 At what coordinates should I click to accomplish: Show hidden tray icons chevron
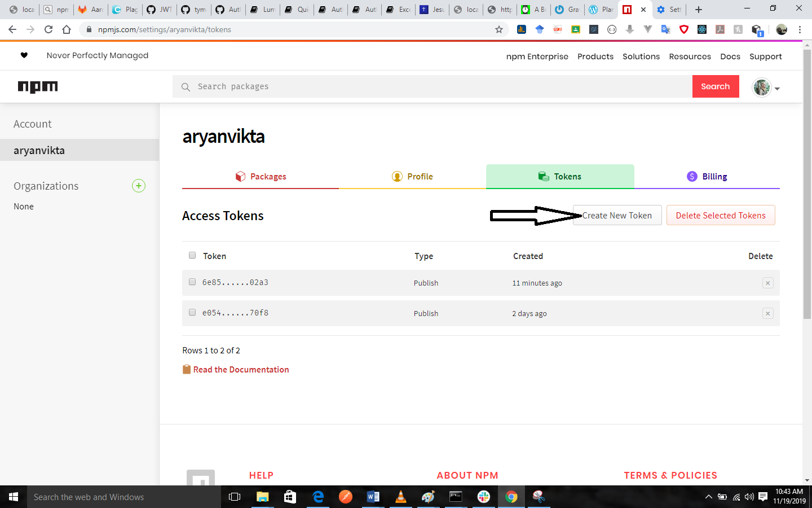click(x=709, y=497)
